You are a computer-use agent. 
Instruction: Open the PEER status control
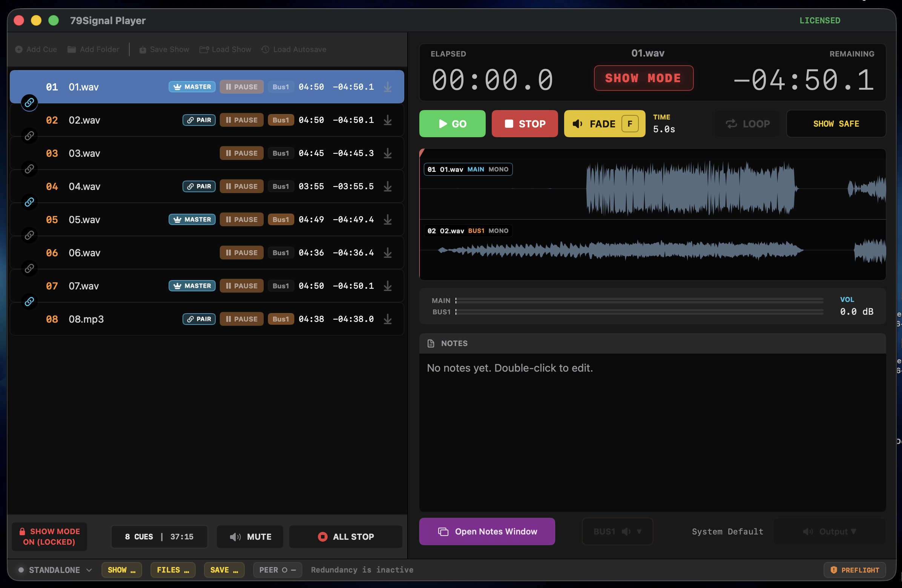coord(278,570)
